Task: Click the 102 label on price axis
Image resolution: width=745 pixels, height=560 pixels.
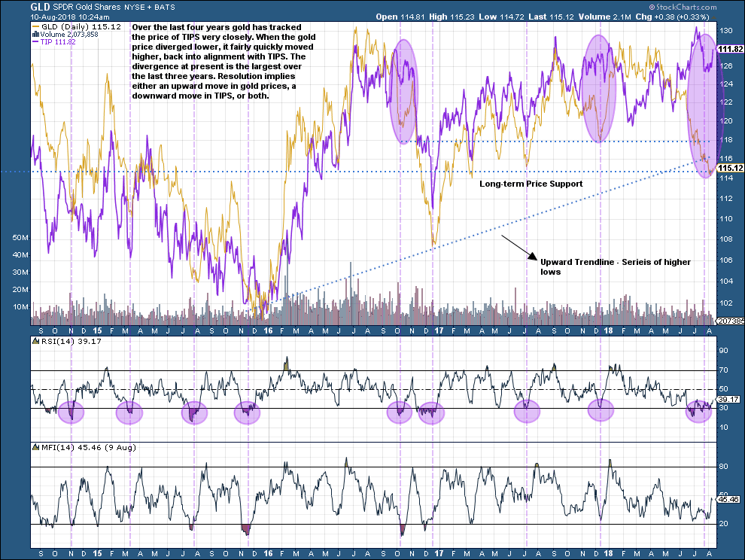Action: pos(726,303)
